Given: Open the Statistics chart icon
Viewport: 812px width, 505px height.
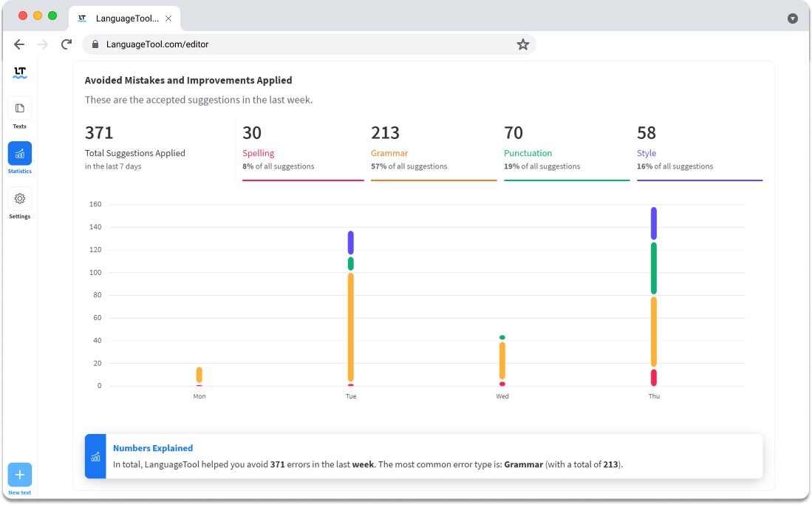Looking at the screenshot, I should 20,154.
